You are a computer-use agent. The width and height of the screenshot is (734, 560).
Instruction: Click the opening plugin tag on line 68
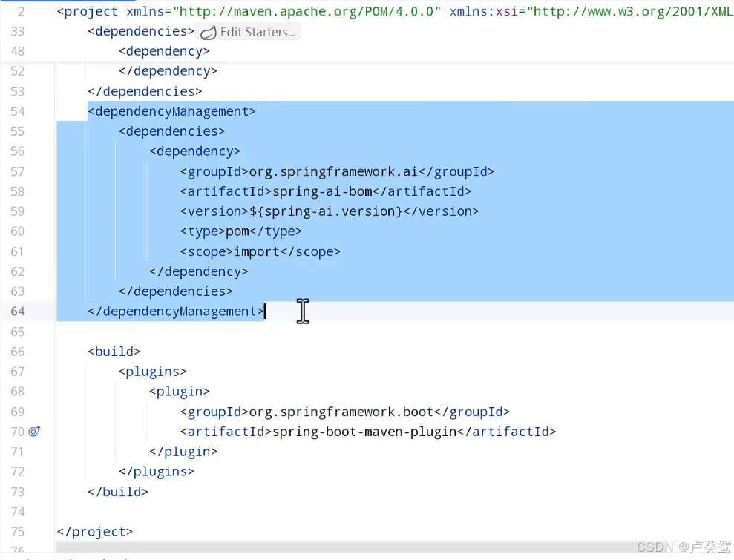tap(180, 392)
